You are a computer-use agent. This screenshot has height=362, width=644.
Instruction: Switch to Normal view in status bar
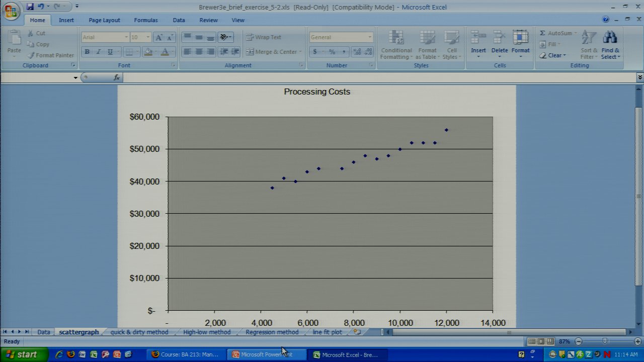[x=531, y=341]
